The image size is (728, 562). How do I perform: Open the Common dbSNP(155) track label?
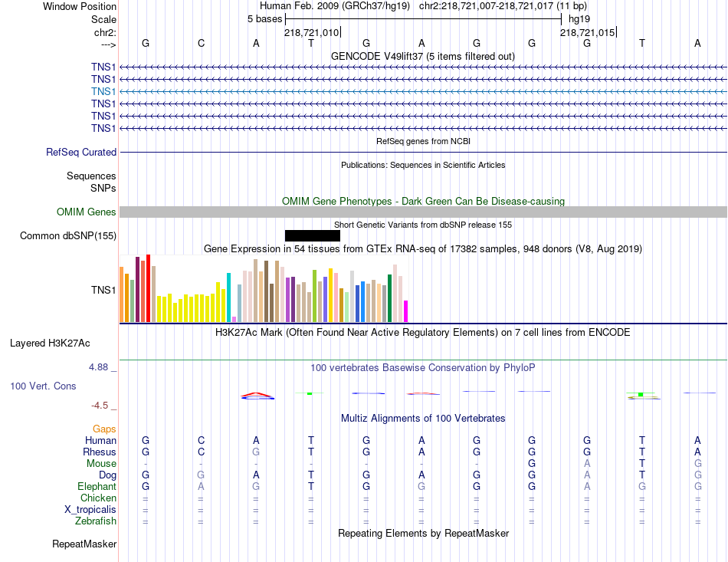click(68, 236)
